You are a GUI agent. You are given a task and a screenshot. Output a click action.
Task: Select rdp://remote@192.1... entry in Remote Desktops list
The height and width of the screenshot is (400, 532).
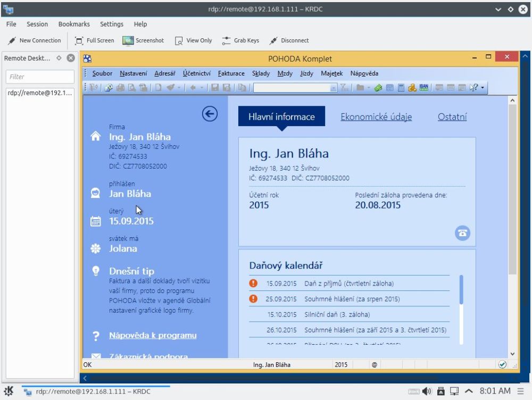click(x=40, y=93)
